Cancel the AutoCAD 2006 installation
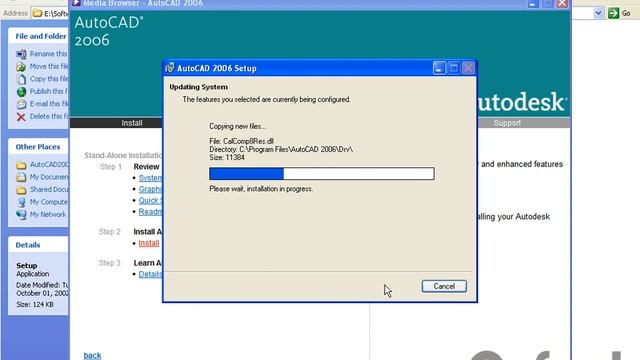 pos(444,286)
